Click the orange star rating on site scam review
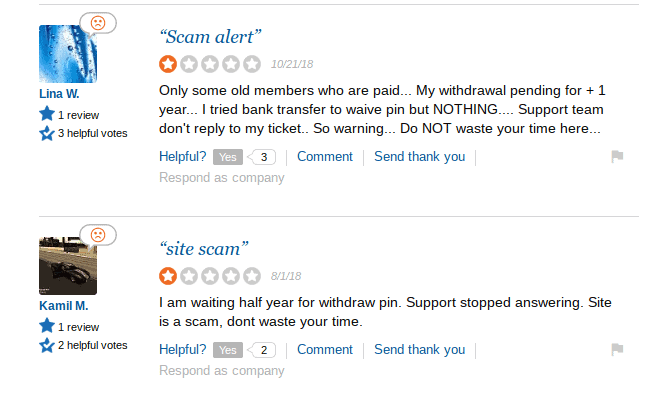 point(168,276)
